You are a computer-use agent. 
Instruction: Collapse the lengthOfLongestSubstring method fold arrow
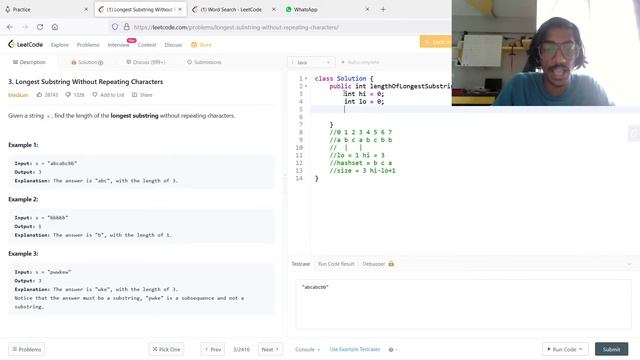[306, 86]
